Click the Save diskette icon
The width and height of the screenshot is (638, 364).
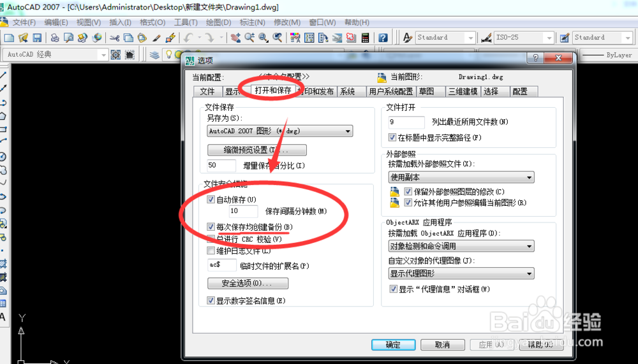(37, 38)
